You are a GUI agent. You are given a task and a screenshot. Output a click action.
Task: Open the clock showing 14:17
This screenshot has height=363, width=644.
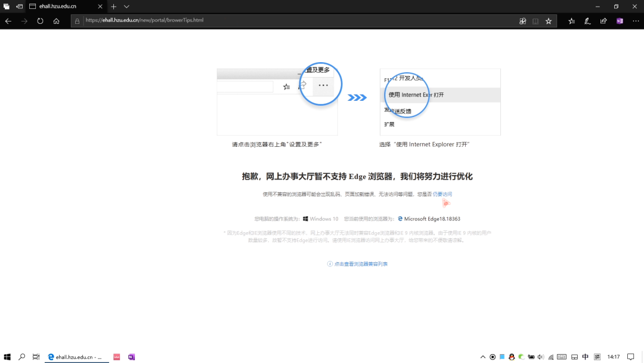[614, 357]
